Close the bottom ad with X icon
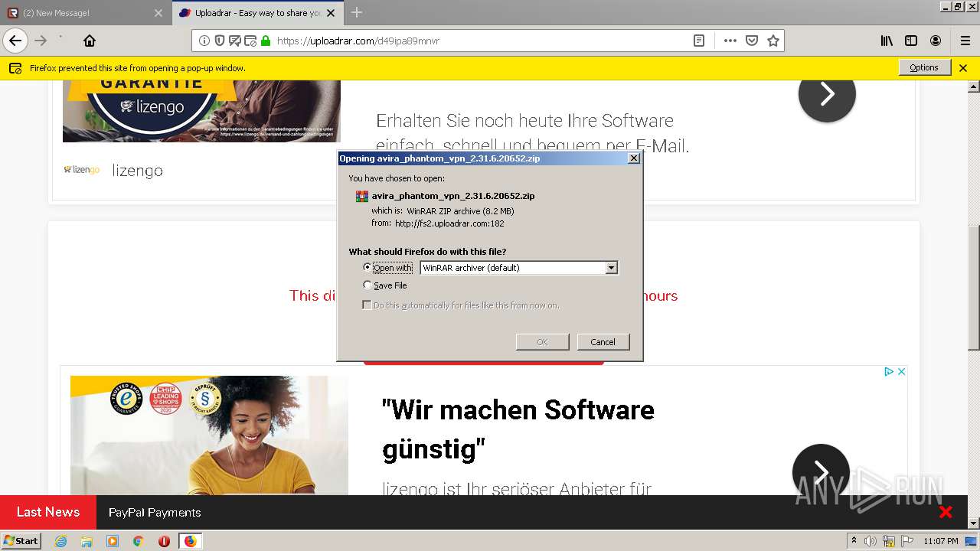This screenshot has height=551, width=980. pos(902,371)
